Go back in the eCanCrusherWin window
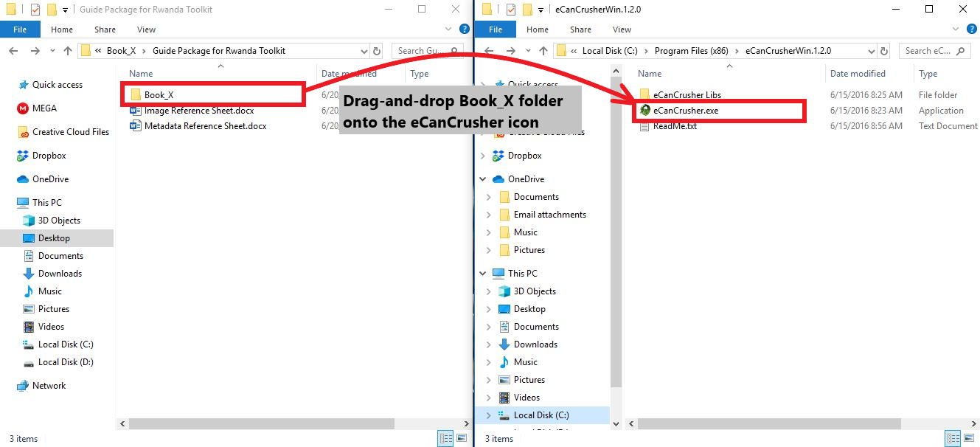Viewport: 980px width, 447px height. point(489,51)
